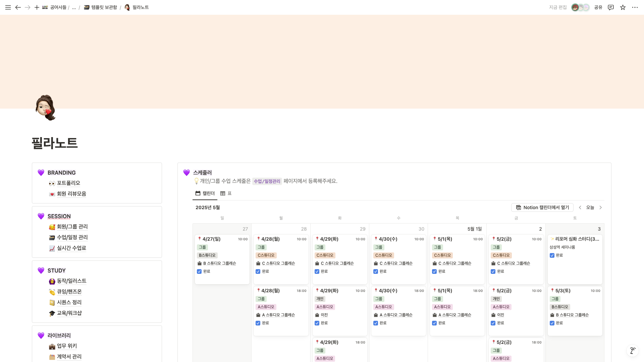Click the 템플릿 보관함 folder icon in breadcrumbs

click(86, 7)
